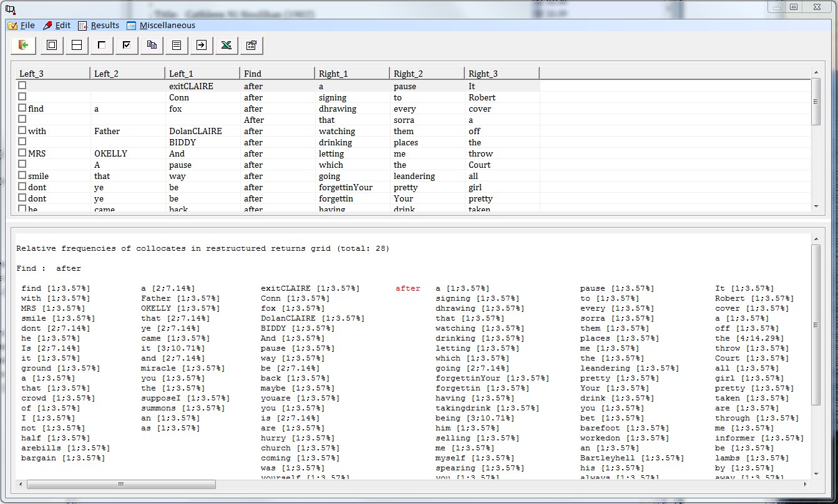
Task: Click the checked box toolbar icon
Action: 127,45
